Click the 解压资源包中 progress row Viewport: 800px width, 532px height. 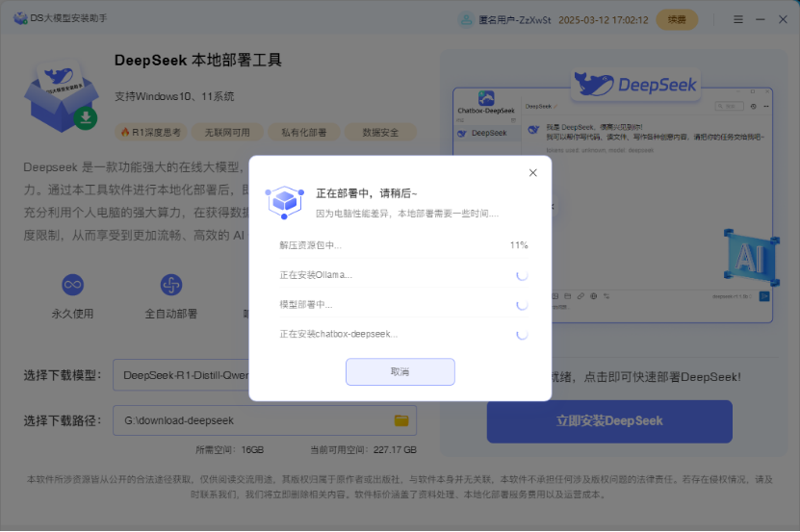pos(403,245)
